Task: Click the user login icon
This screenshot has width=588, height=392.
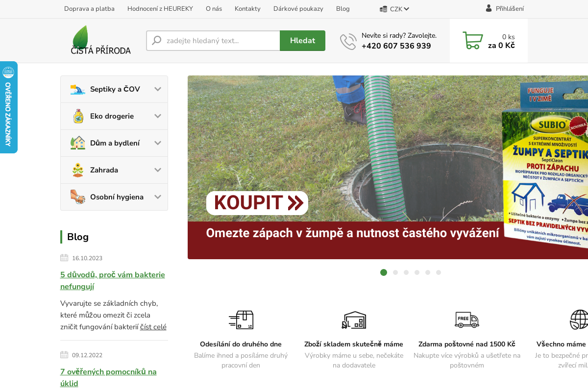Action: [x=489, y=8]
